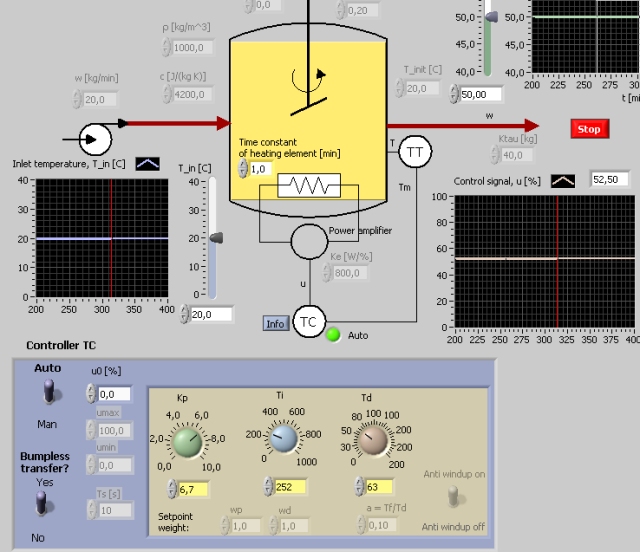Toggle the Bumpless transfer Yes/No switch
Screen dimensions: 640x552
click(x=42, y=503)
